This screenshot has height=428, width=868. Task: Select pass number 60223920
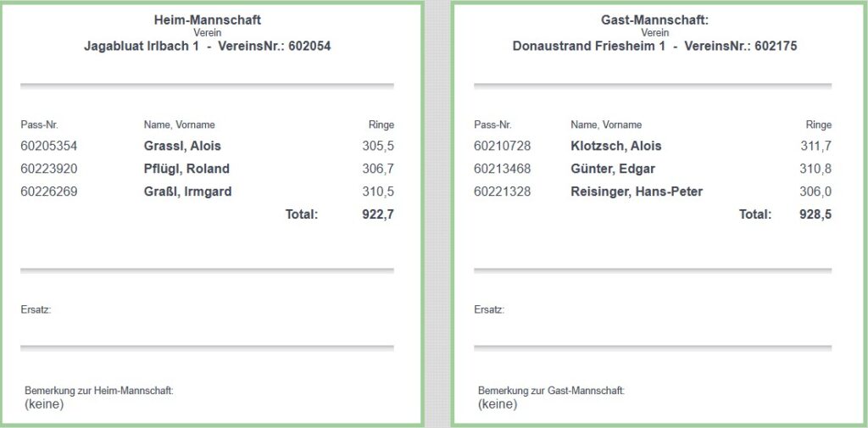point(49,169)
